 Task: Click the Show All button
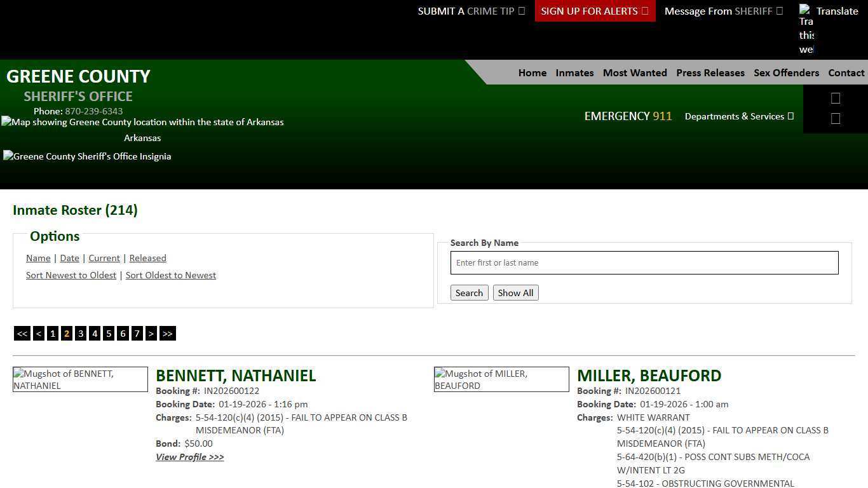coord(515,292)
